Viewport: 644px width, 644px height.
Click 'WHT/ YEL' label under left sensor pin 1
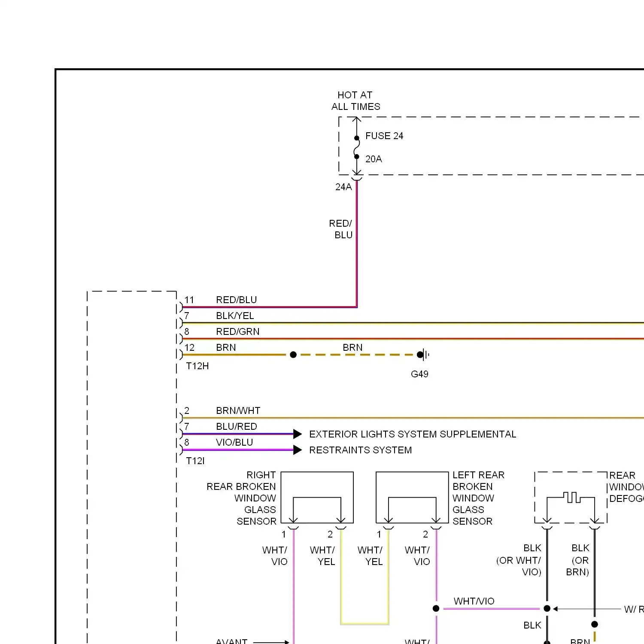(370, 556)
